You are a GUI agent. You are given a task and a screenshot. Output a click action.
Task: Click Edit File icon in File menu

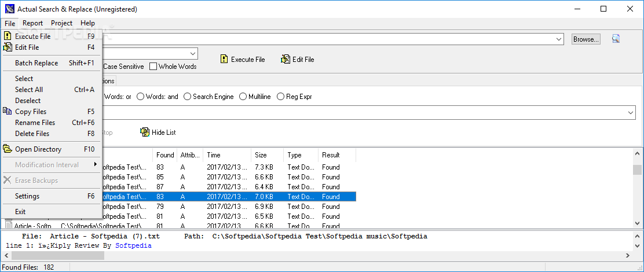point(8,47)
